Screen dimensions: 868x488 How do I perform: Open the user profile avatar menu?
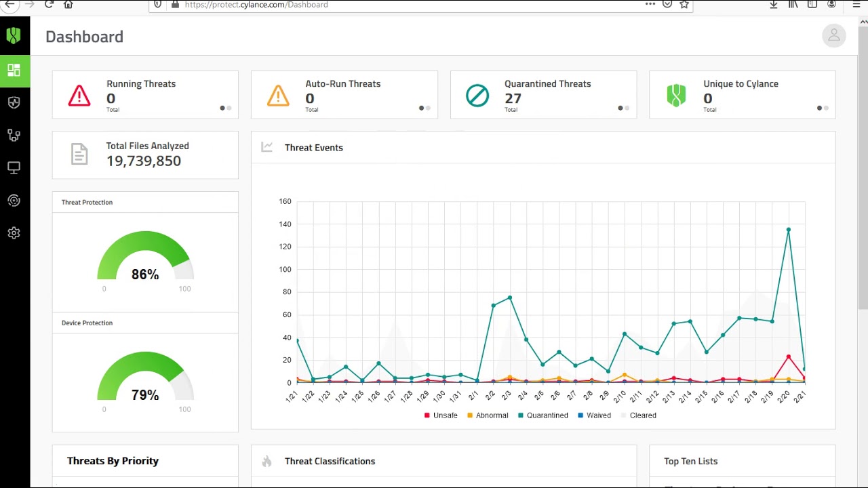coord(833,36)
